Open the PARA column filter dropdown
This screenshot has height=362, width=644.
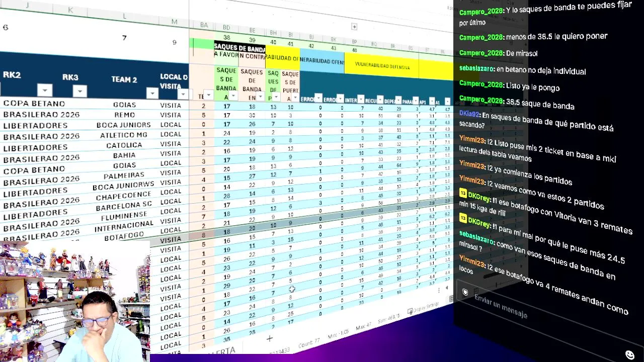pos(416,101)
